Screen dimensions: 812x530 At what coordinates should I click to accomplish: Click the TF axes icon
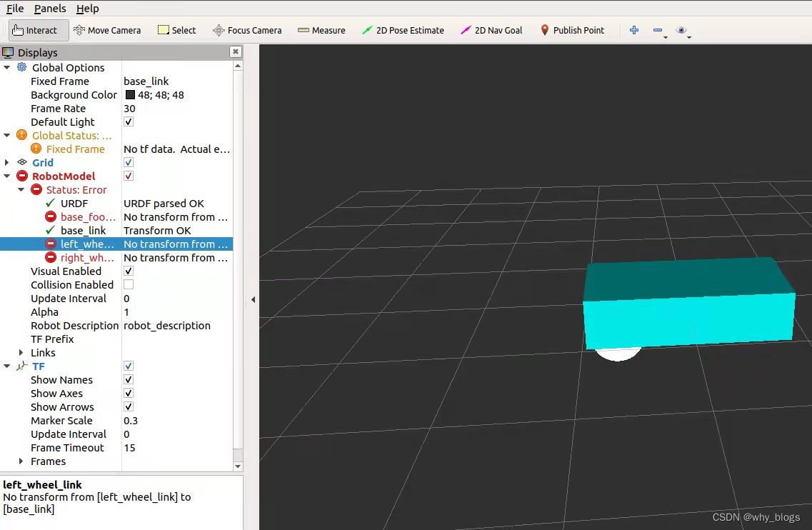[x=21, y=366]
